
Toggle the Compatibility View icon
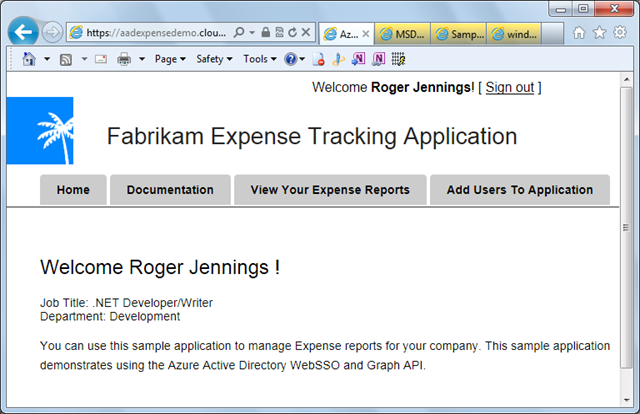[x=279, y=32]
